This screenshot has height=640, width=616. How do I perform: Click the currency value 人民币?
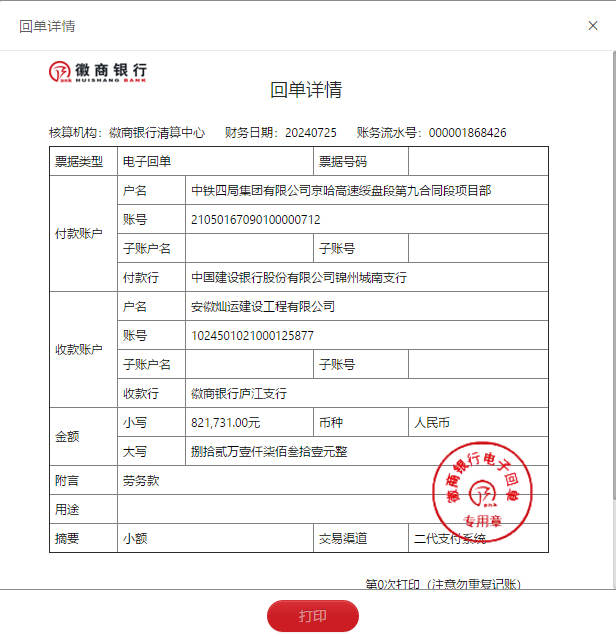tap(434, 422)
